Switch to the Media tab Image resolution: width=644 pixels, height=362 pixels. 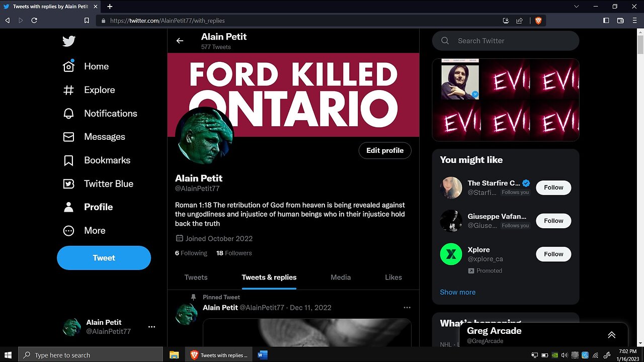pyautogui.click(x=341, y=278)
